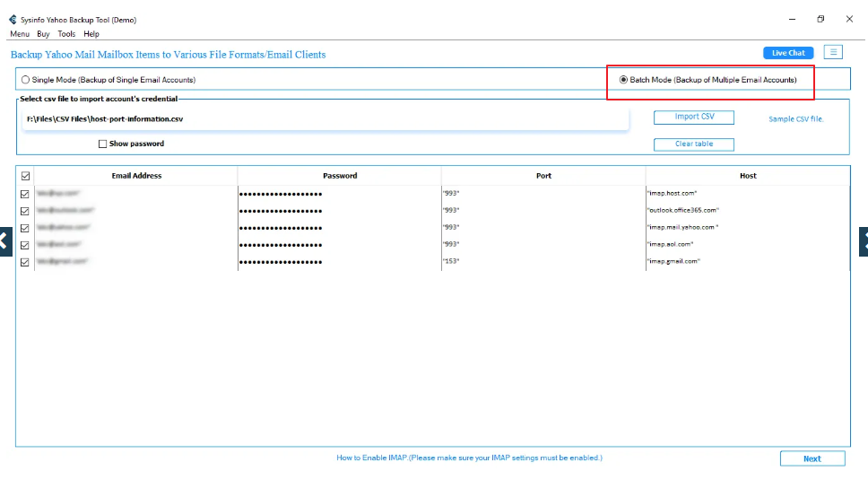Click the Live Chat button
This screenshot has width=868, height=480.
(x=788, y=53)
